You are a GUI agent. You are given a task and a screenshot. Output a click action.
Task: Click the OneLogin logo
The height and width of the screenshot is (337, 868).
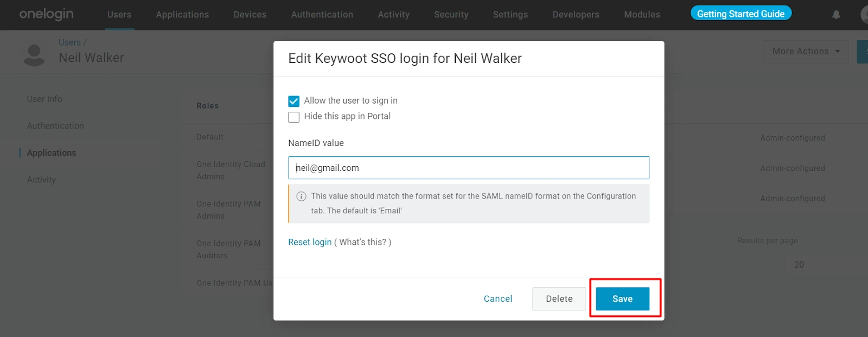tap(47, 14)
